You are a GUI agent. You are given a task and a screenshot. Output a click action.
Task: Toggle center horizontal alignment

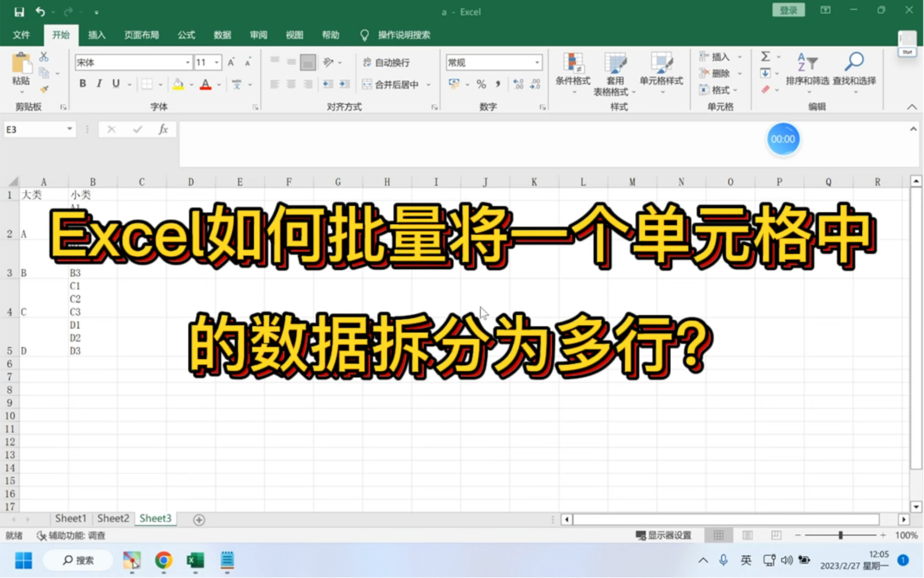point(291,84)
